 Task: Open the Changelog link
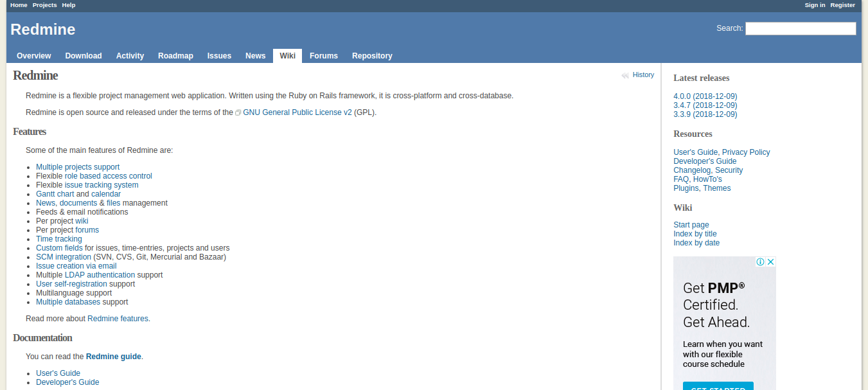coord(692,170)
